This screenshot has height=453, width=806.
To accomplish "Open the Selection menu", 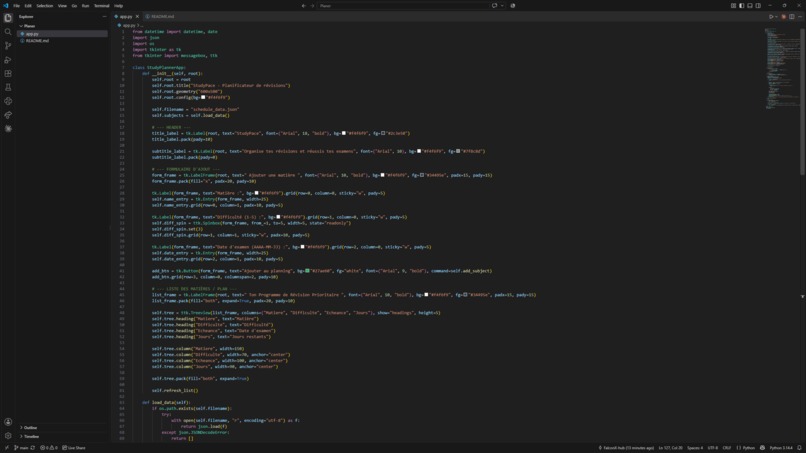I will point(45,6).
